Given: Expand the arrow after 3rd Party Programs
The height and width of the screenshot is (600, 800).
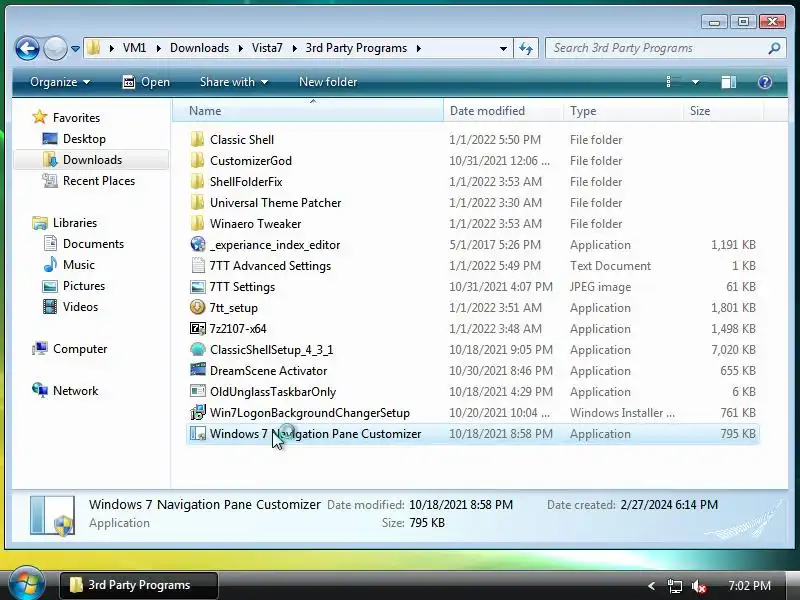Looking at the screenshot, I should (419, 48).
